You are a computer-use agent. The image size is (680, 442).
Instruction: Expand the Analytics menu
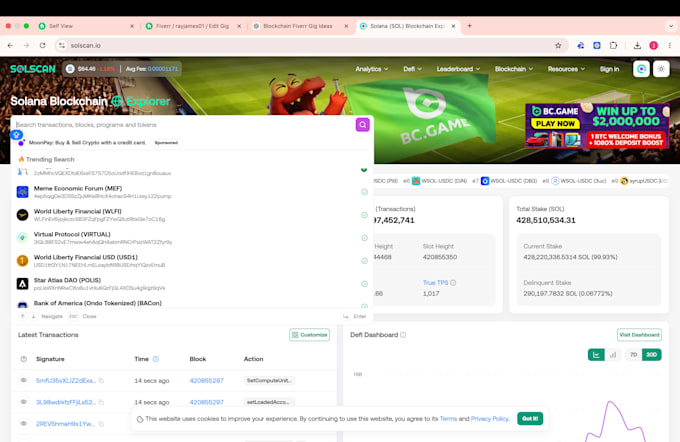tap(372, 69)
